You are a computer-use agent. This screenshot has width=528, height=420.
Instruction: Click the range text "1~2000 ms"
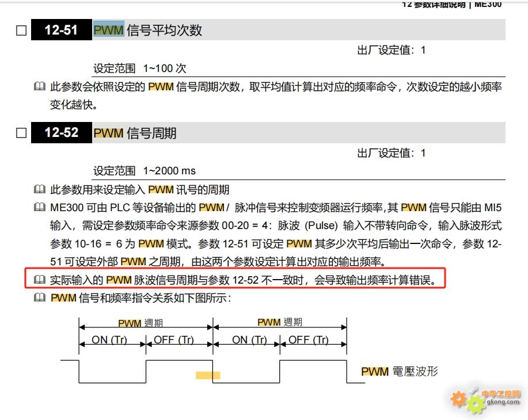(x=169, y=171)
